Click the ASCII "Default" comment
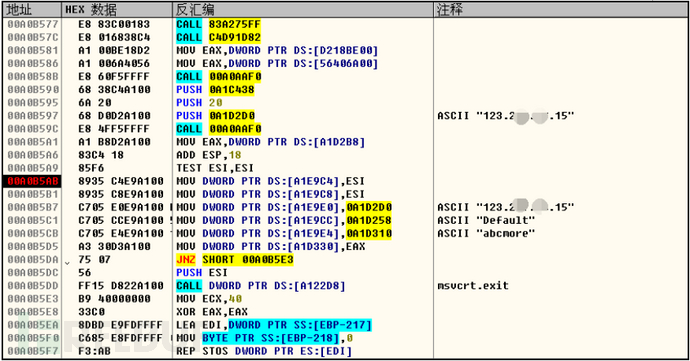690x361 pixels. (x=486, y=220)
